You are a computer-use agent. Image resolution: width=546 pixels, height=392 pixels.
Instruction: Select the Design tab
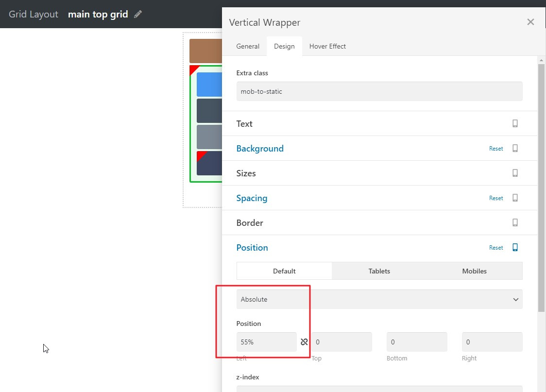[284, 46]
